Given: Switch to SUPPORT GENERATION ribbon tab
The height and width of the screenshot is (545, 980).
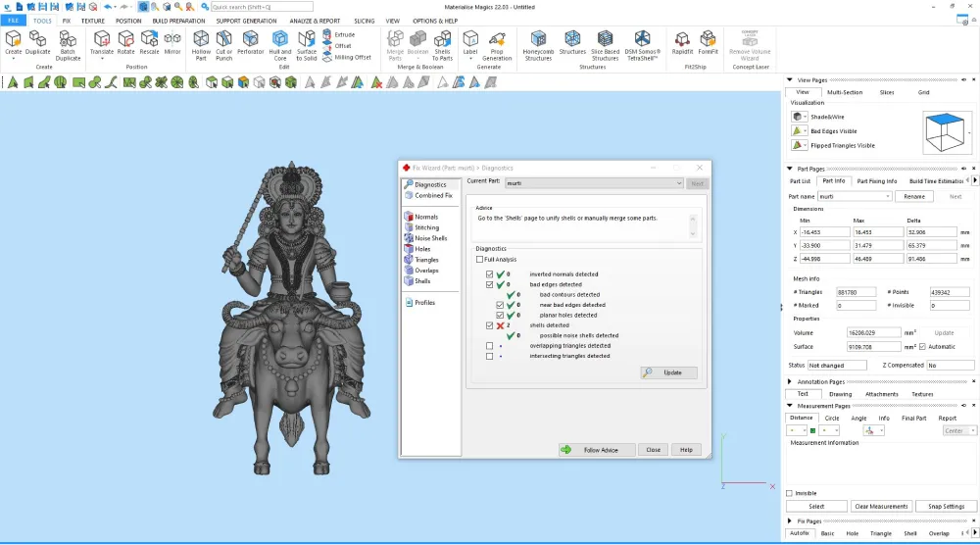Looking at the screenshot, I should [246, 21].
